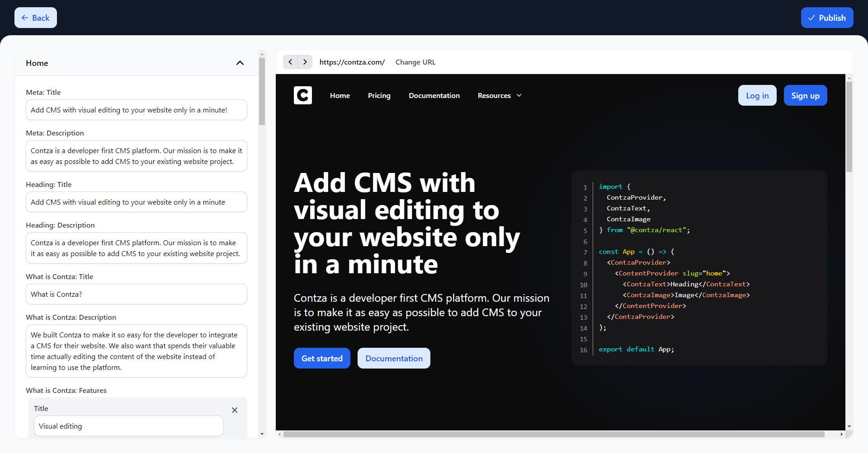Screen dimensions: 868x453
Task: Click the left panel scroll-up arrow
Action: coord(262,54)
